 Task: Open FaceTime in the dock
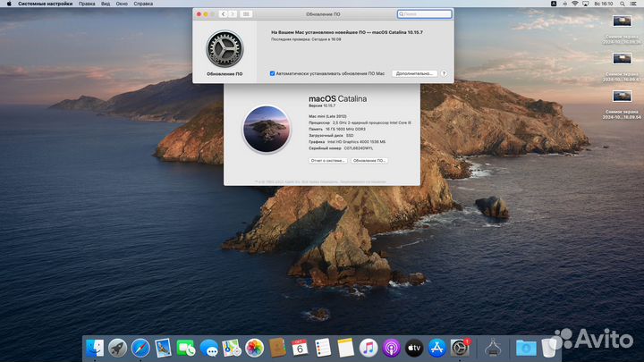(x=186, y=349)
